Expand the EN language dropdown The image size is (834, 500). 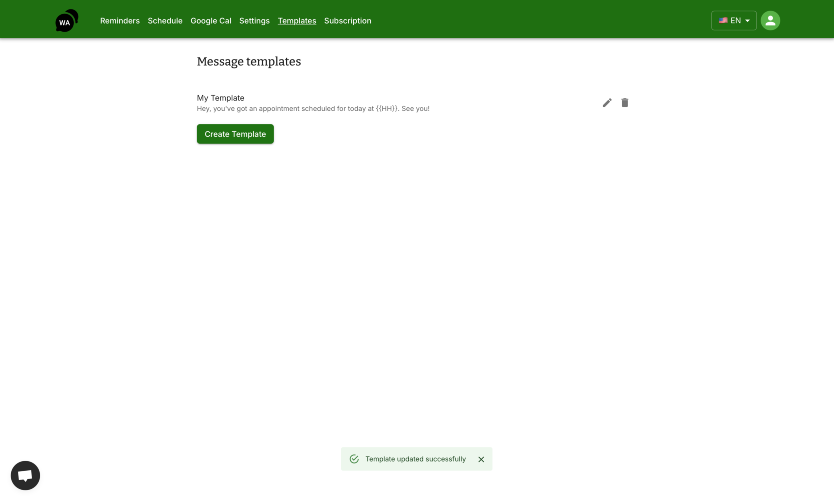click(x=733, y=20)
